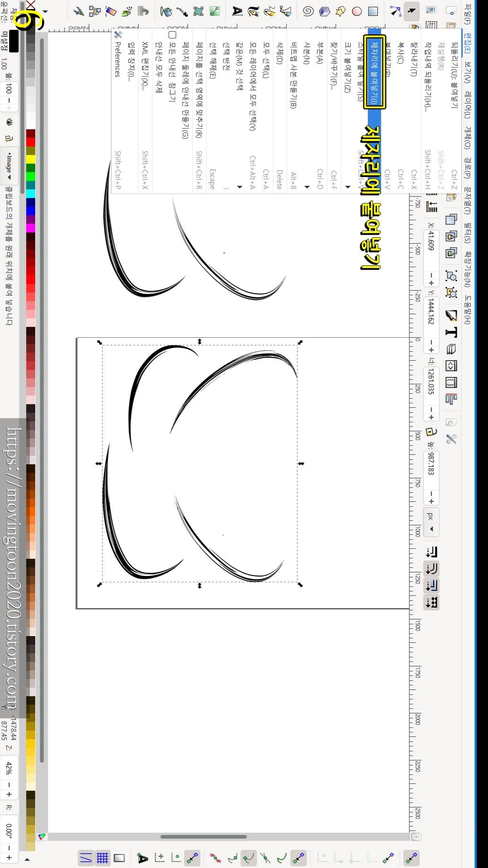Toggle scale rounded corners option
This screenshot has height=868, width=488.
pyautogui.click(x=432, y=569)
